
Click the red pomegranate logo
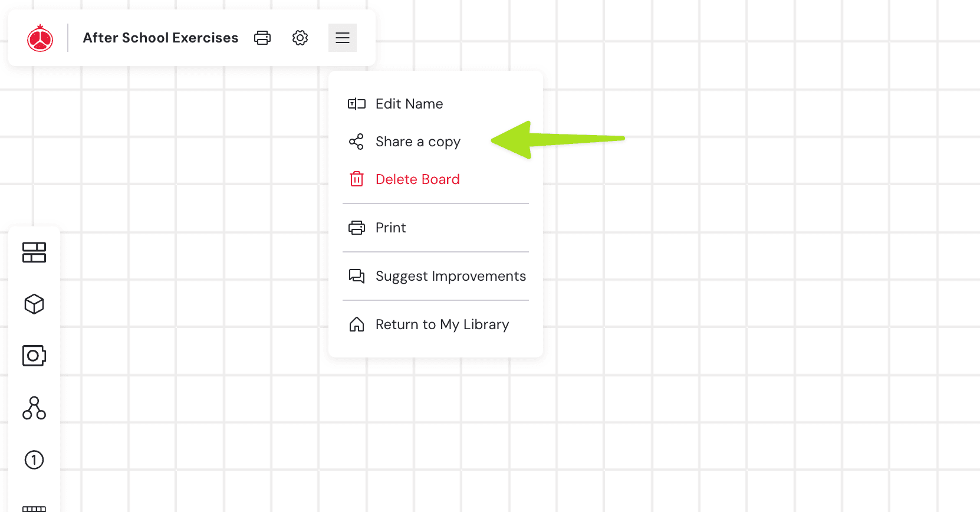click(x=40, y=38)
